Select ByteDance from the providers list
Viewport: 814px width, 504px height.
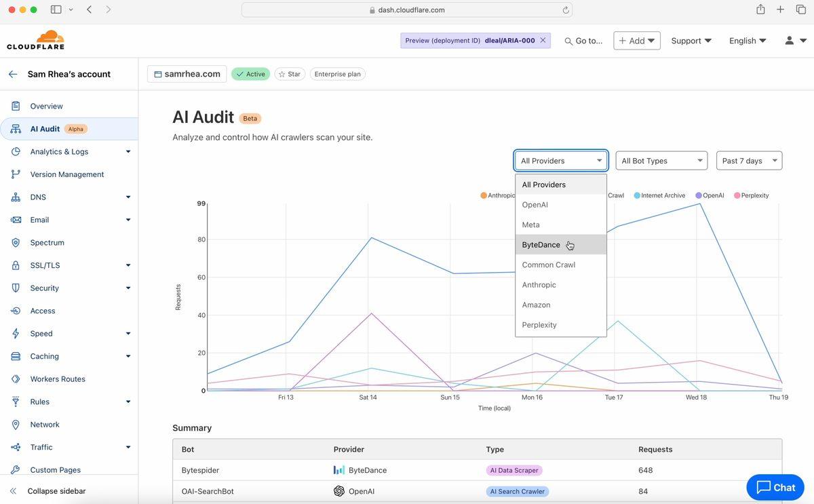point(541,244)
